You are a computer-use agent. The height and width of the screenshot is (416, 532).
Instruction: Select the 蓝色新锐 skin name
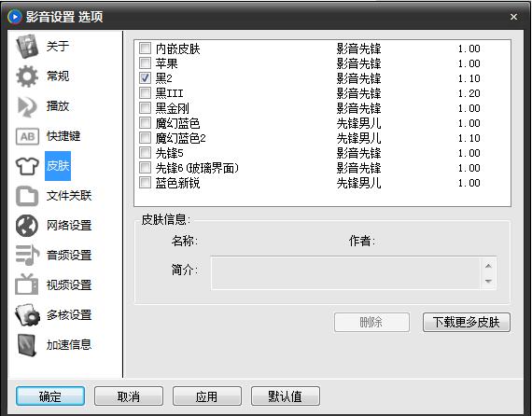[x=177, y=183]
